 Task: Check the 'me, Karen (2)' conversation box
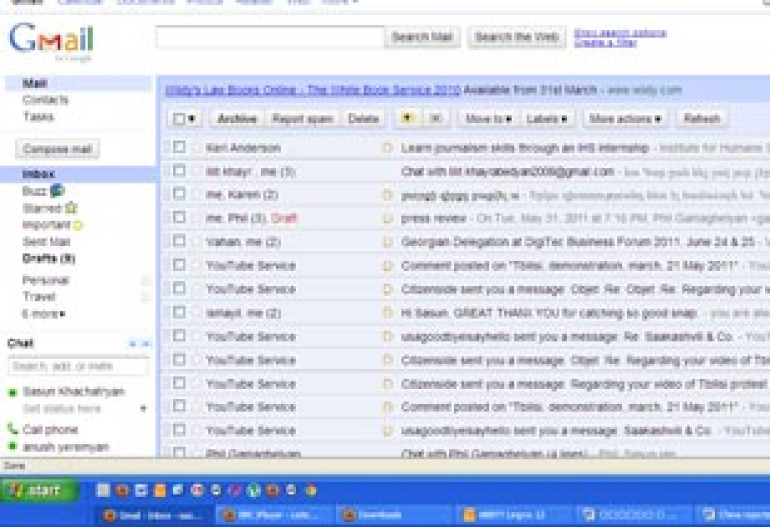click(x=179, y=194)
